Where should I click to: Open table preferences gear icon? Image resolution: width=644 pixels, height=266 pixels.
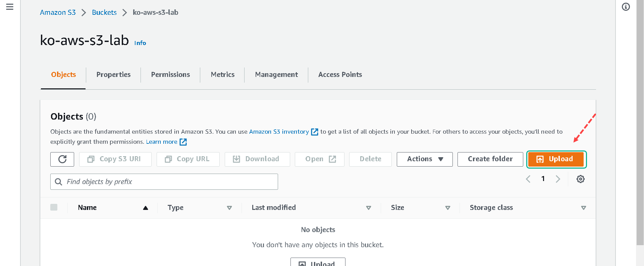point(581,179)
